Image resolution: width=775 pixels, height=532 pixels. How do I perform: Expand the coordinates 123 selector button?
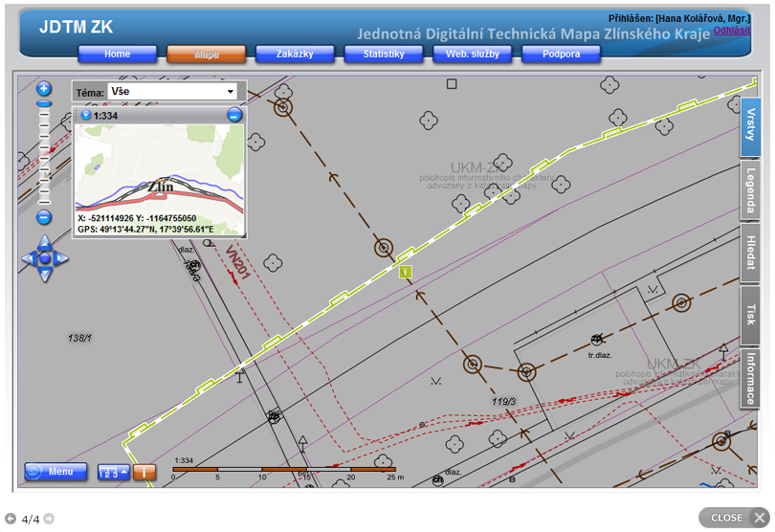[x=113, y=472]
